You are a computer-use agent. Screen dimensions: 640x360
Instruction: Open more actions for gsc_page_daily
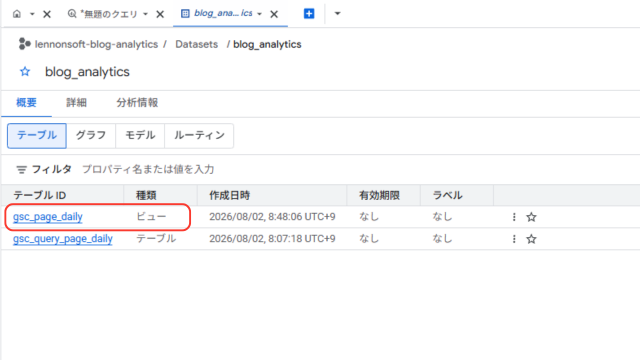[514, 217]
